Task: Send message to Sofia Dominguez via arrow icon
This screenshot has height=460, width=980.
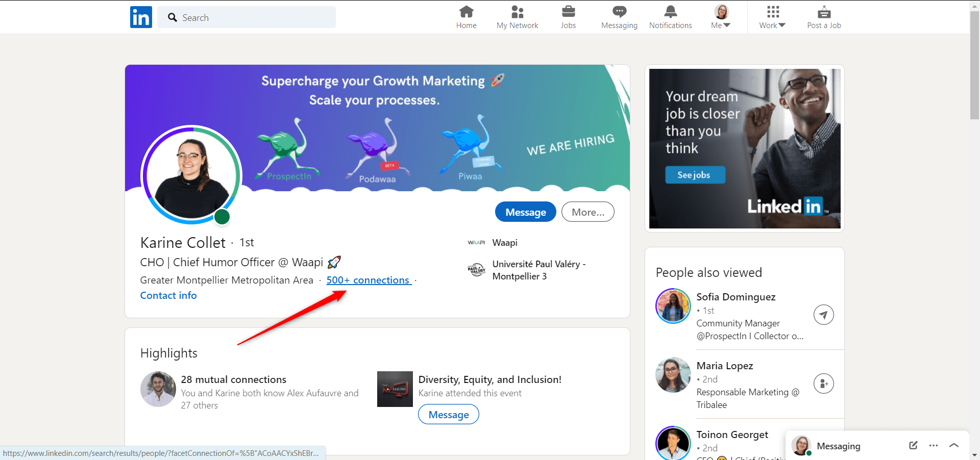Action: coord(823,315)
